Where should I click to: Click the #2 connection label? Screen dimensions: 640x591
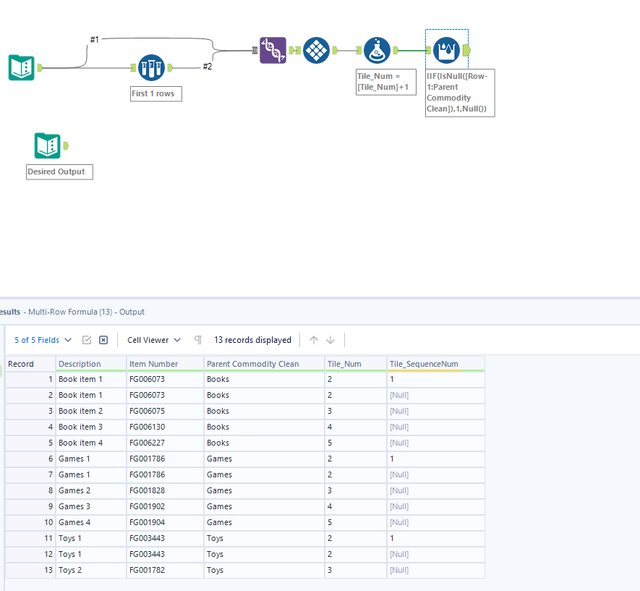point(207,67)
